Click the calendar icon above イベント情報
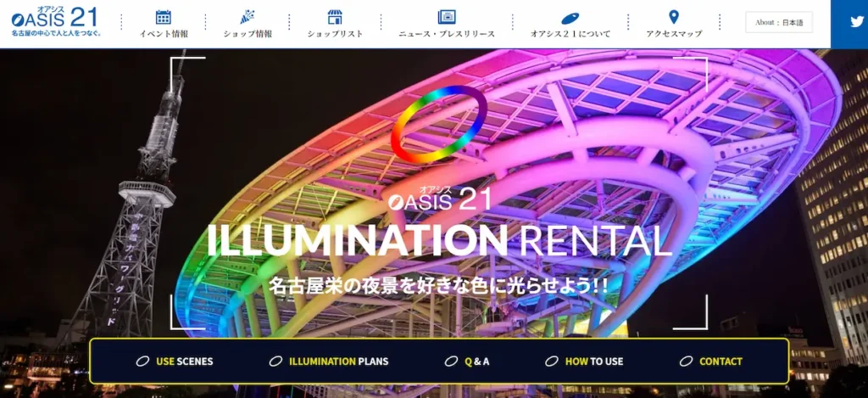 point(164,17)
